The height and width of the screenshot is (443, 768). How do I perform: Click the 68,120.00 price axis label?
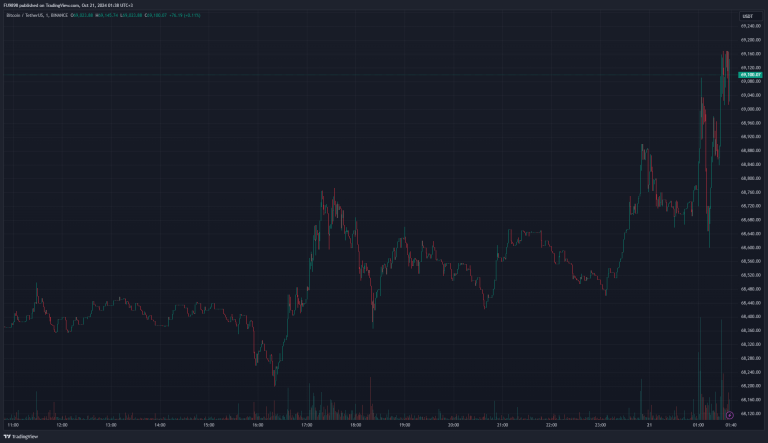click(x=749, y=412)
